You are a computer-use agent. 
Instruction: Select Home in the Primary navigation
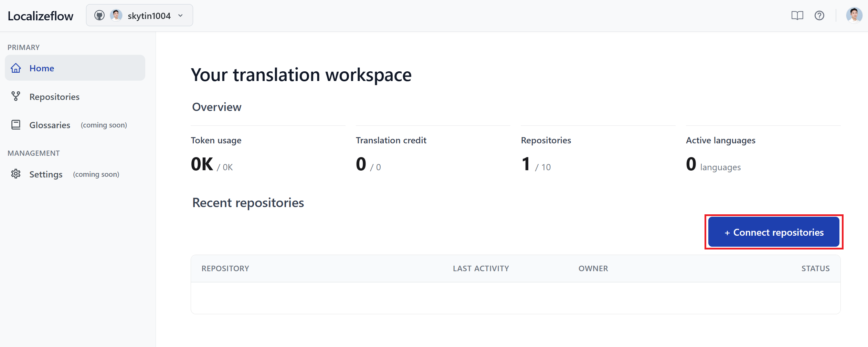point(42,68)
